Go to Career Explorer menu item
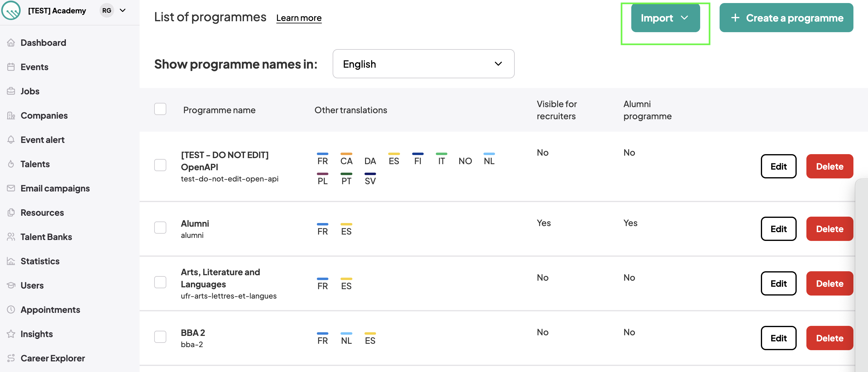 click(x=53, y=358)
